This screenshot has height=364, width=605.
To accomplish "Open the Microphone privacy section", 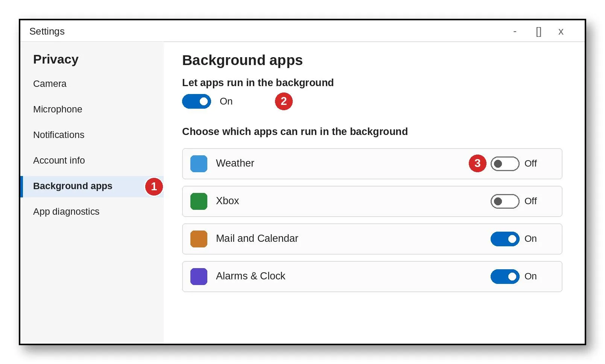I will (x=58, y=109).
